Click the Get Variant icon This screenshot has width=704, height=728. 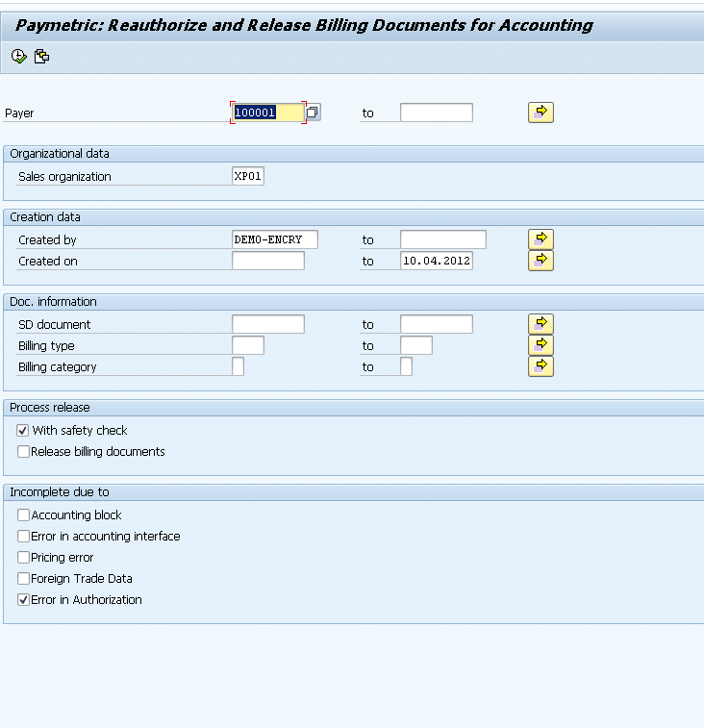(41, 57)
